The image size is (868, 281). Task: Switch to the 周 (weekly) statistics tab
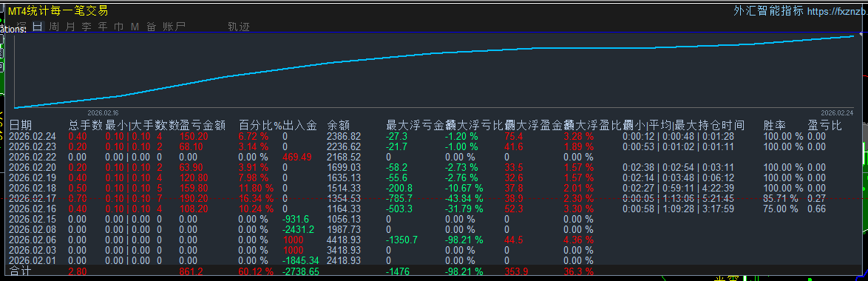pos(54,26)
